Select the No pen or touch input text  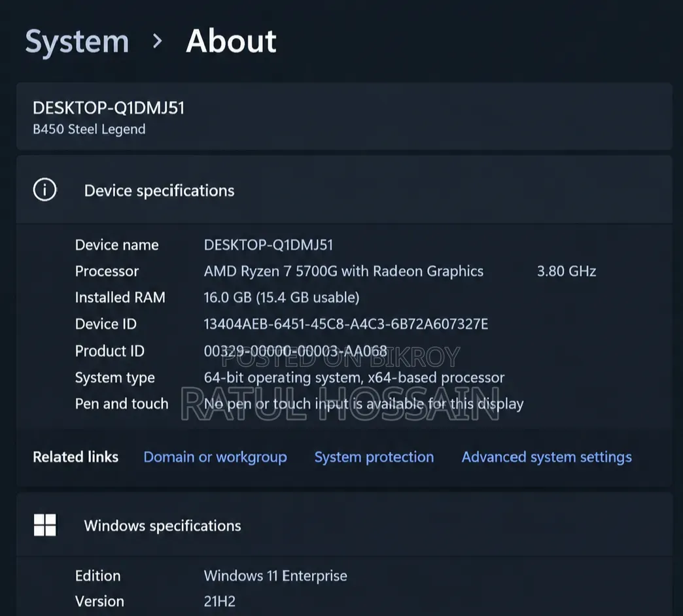coord(364,404)
